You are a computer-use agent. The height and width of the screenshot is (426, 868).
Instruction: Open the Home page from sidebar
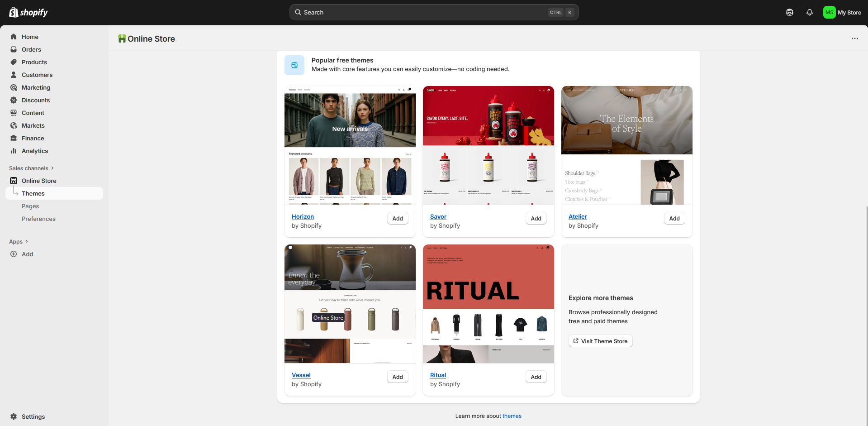pos(30,37)
